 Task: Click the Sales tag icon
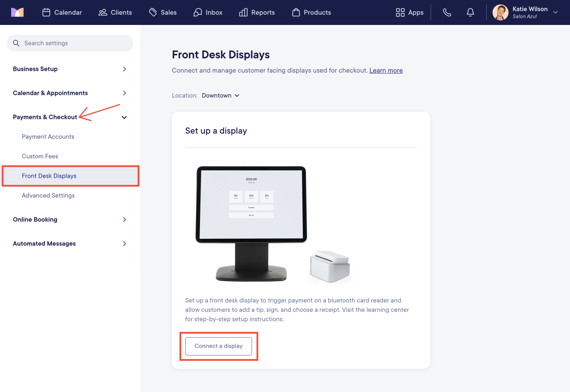153,12
